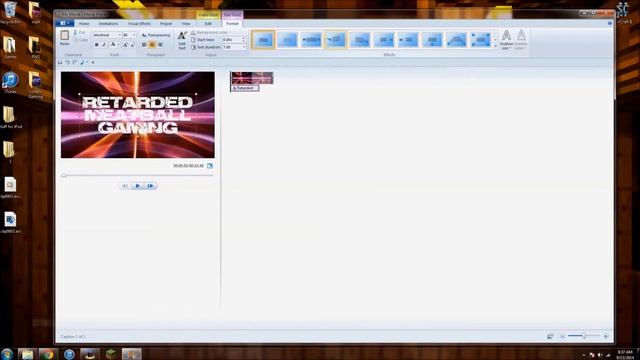Open the Movie Maker file menu
The width and height of the screenshot is (640, 360).
coord(64,24)
